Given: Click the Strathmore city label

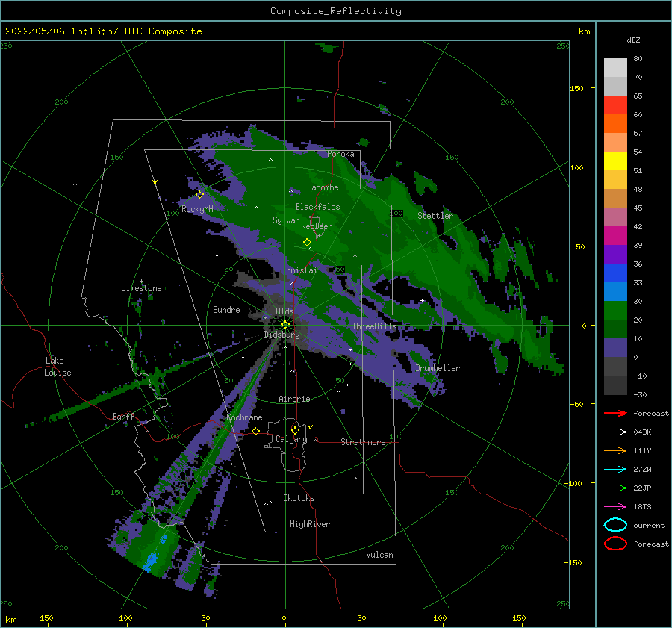Looking at the screenshot, I should (363, 442).
